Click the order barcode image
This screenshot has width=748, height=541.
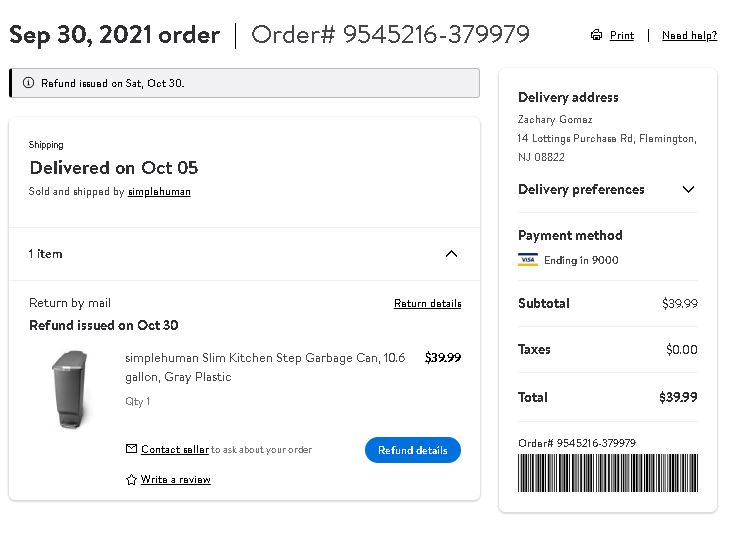[x=608, y=473]
